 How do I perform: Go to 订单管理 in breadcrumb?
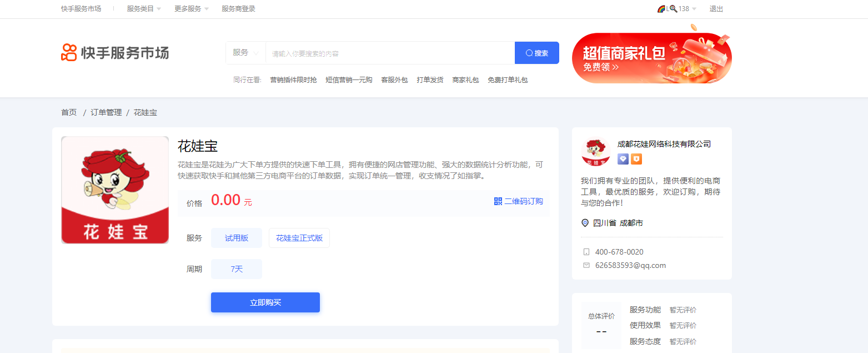(106, 112)
